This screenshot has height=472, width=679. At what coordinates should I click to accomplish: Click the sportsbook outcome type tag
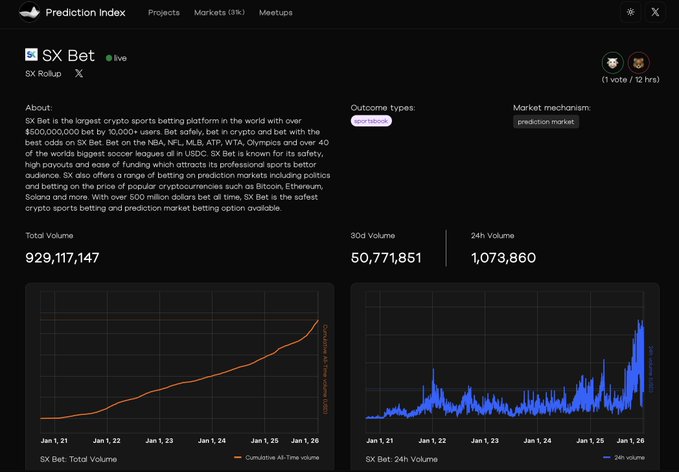click(371, 121)
